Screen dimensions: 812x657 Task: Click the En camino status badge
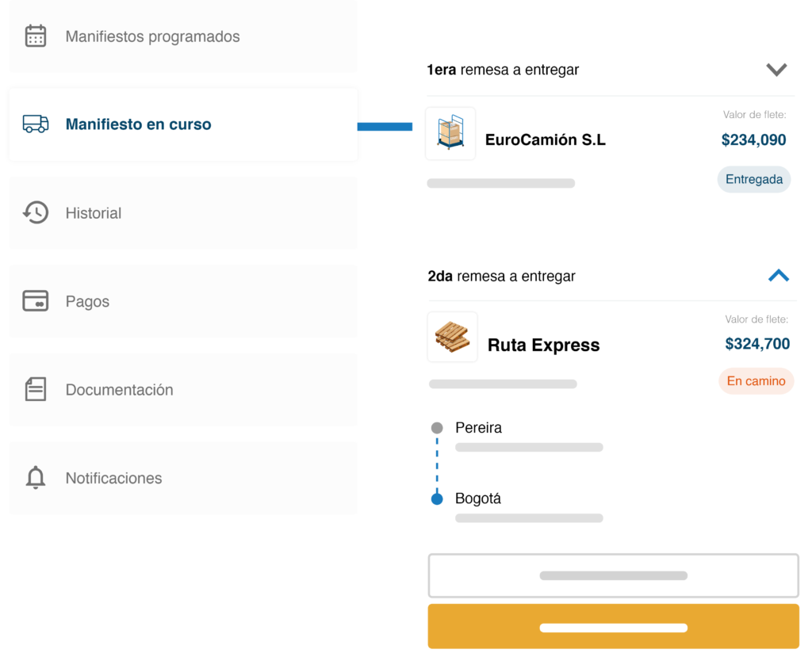click(756, 381)
